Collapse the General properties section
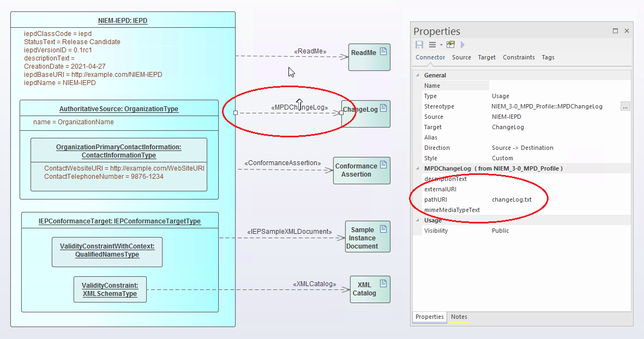 coord(418,75)
